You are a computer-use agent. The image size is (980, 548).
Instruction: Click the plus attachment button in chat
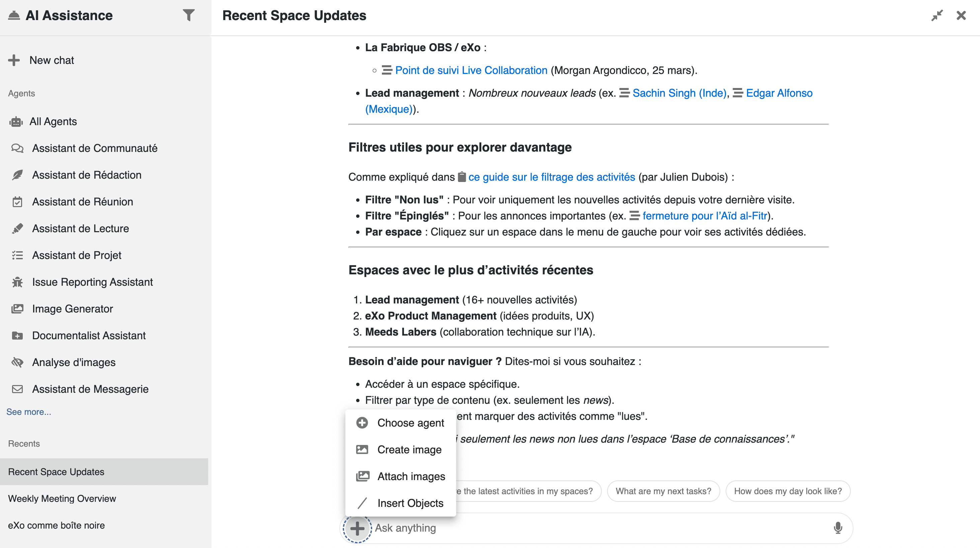pyautogui.click(x=357, y=528)
